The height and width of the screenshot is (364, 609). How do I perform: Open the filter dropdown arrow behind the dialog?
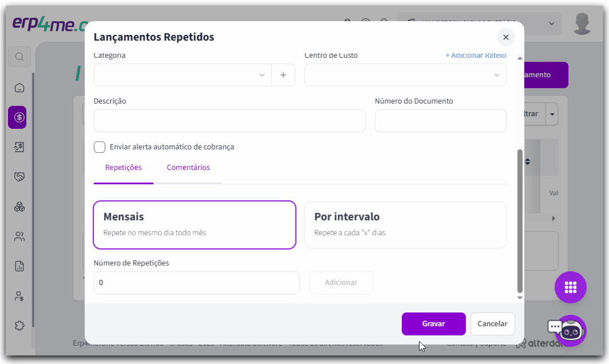click(552, 114)
